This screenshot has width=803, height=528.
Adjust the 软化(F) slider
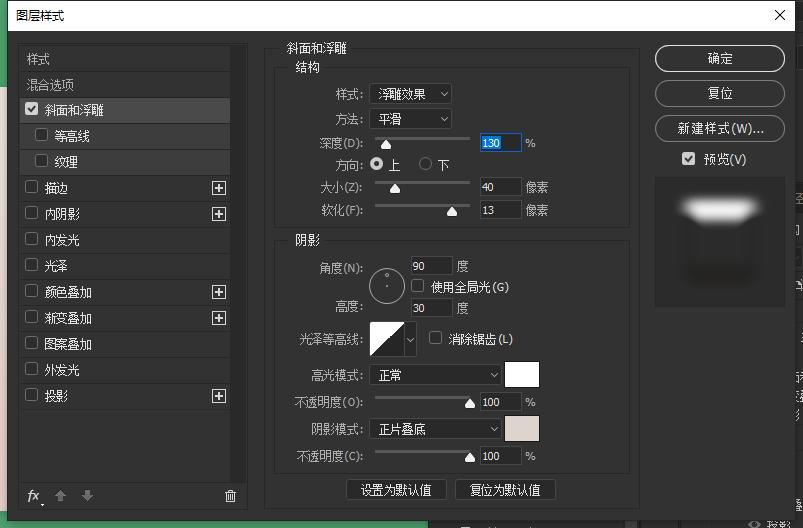click(x=452, y=212)
